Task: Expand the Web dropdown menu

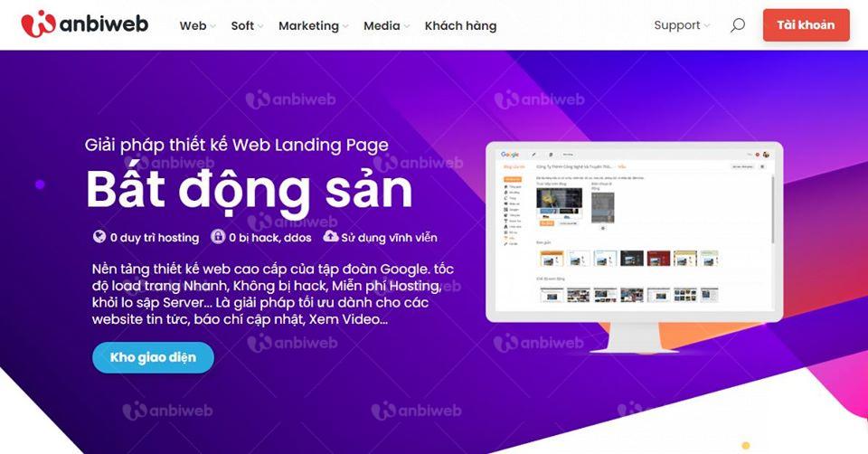Action: click(x=198, y=25)
